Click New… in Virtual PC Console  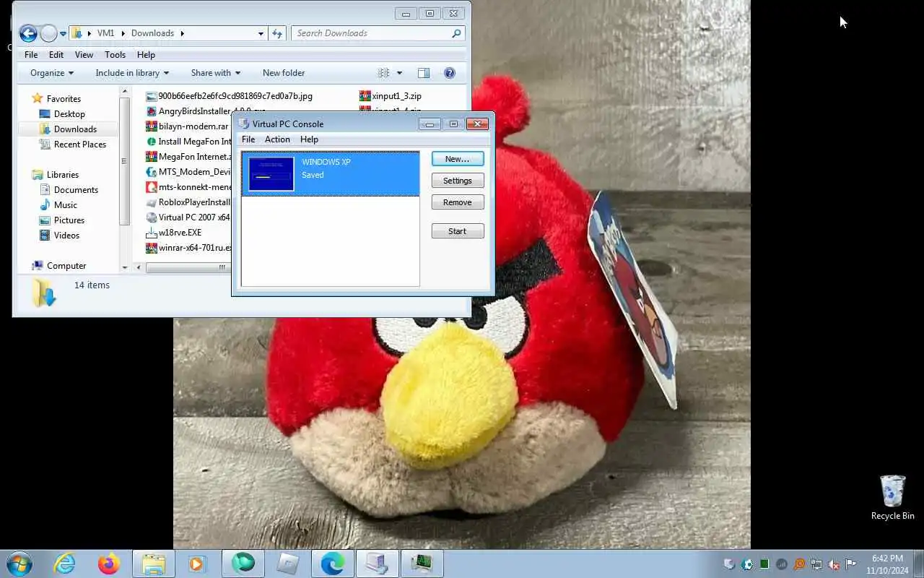[458, 159]
